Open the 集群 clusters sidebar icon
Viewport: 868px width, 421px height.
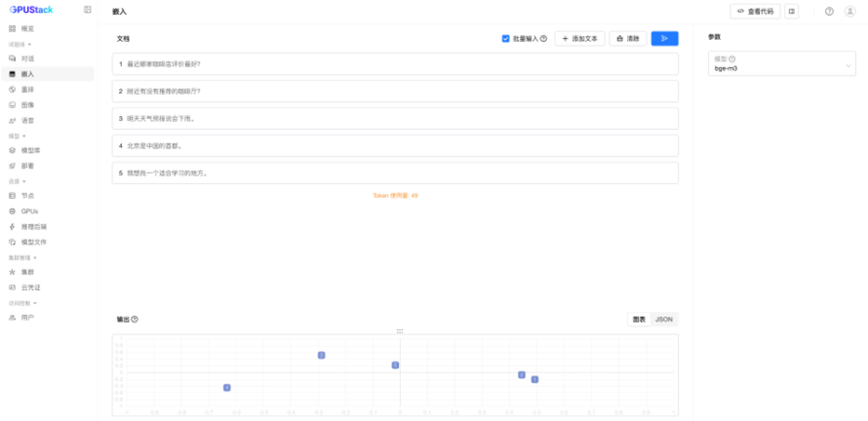point(12,271)
